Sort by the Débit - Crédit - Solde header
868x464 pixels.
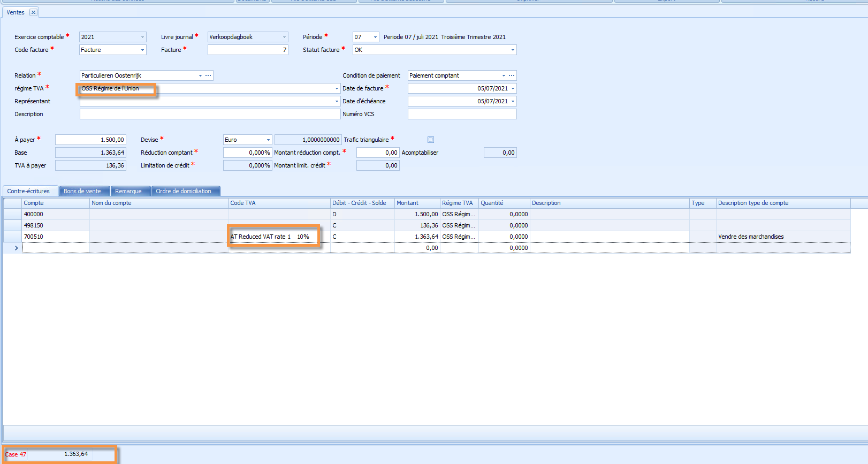pyautogui.click(x=362, y=203)
